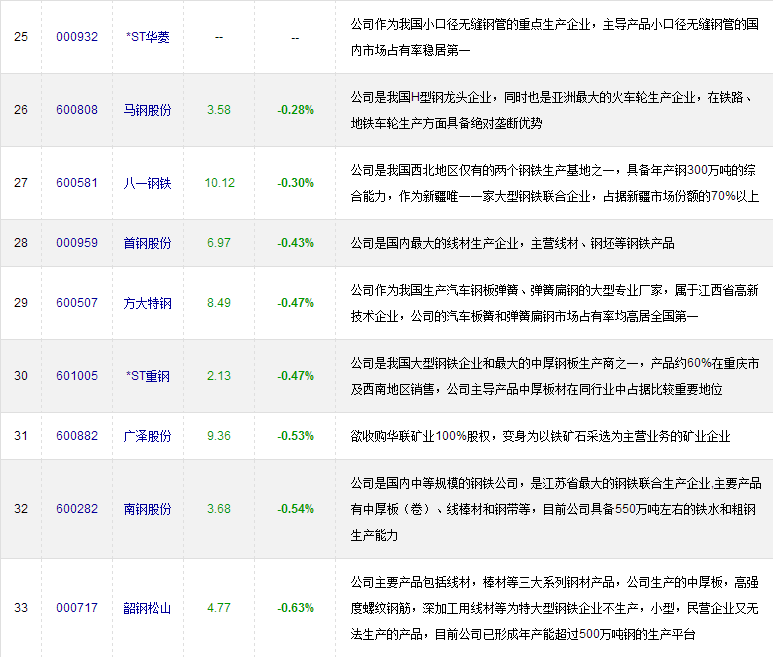Select the -0.63% change value
The image size is (773, 657).
[x=295, y=608]
